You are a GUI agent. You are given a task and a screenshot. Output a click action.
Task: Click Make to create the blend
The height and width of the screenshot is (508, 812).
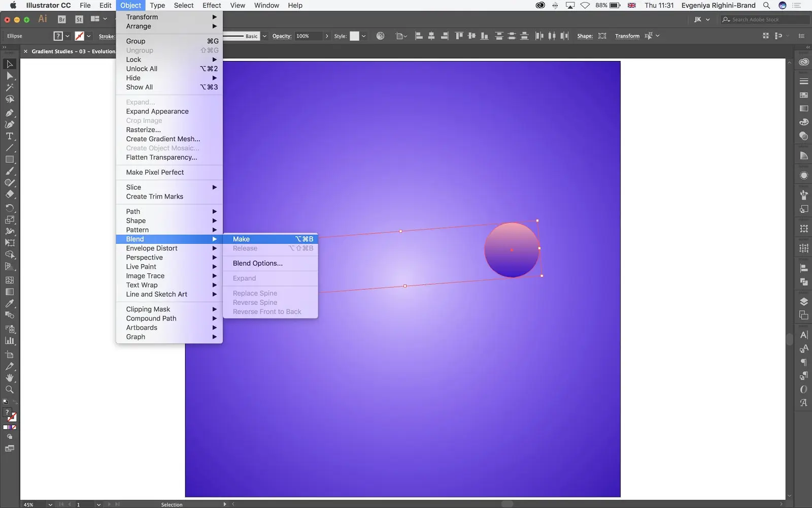(x=241, y=239)
